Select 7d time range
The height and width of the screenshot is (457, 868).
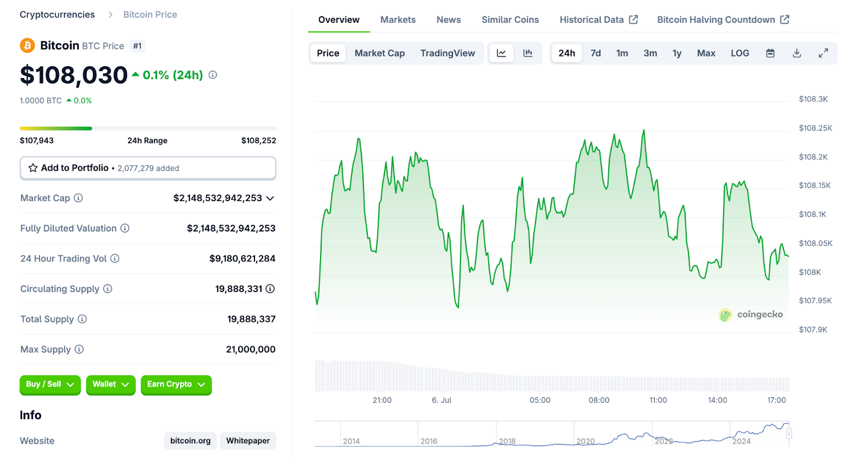[596, 53]
